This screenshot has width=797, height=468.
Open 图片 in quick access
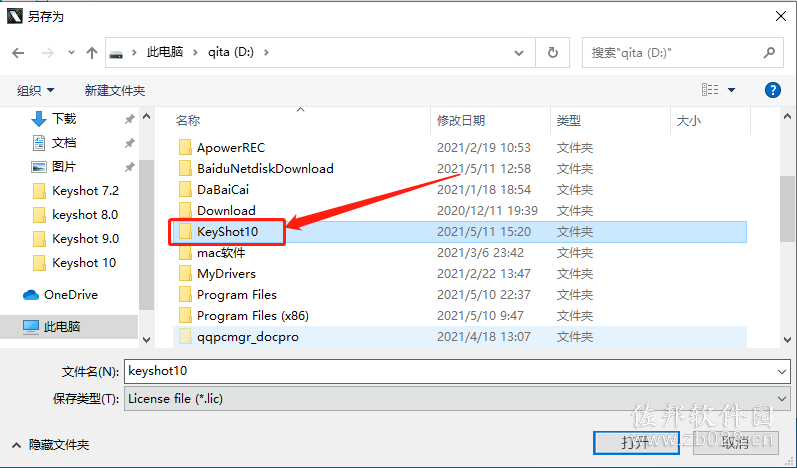[64, 167]
